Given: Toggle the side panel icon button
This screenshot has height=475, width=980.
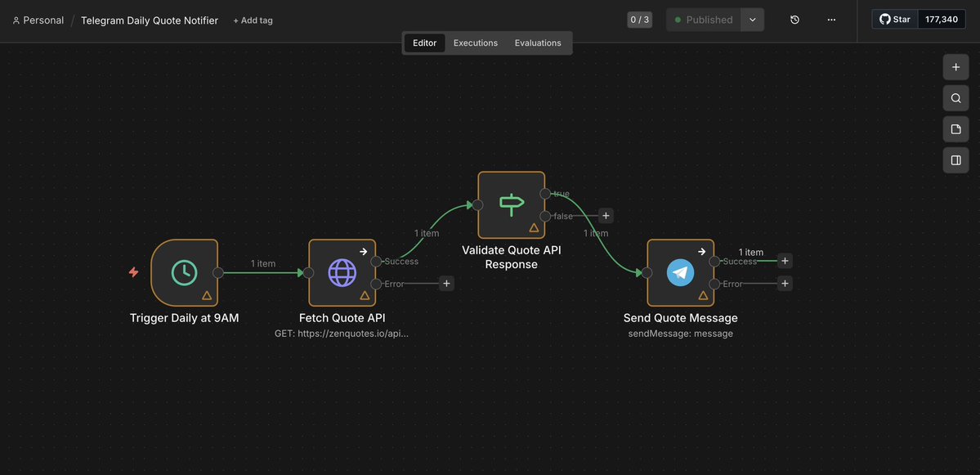Looking at the screenshot, I should tap(955, 160).
